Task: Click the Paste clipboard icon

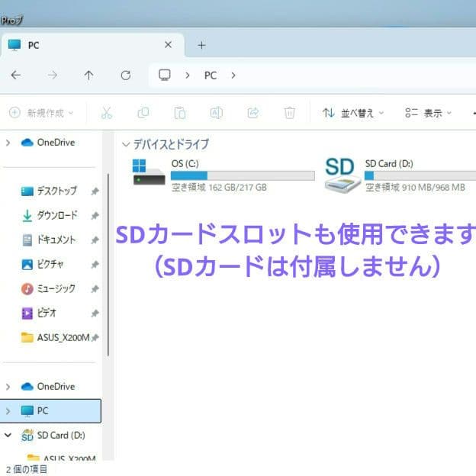Action: [x=180, y=113]
